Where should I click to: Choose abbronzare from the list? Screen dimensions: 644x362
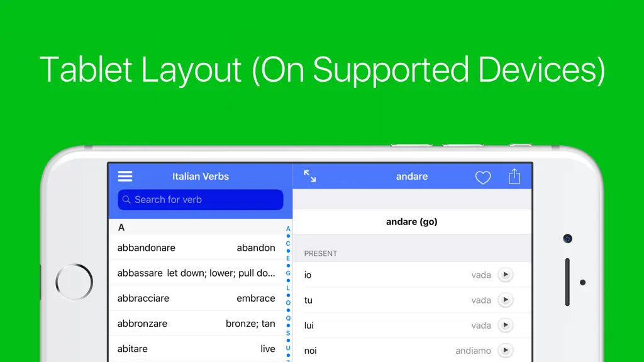196,324
